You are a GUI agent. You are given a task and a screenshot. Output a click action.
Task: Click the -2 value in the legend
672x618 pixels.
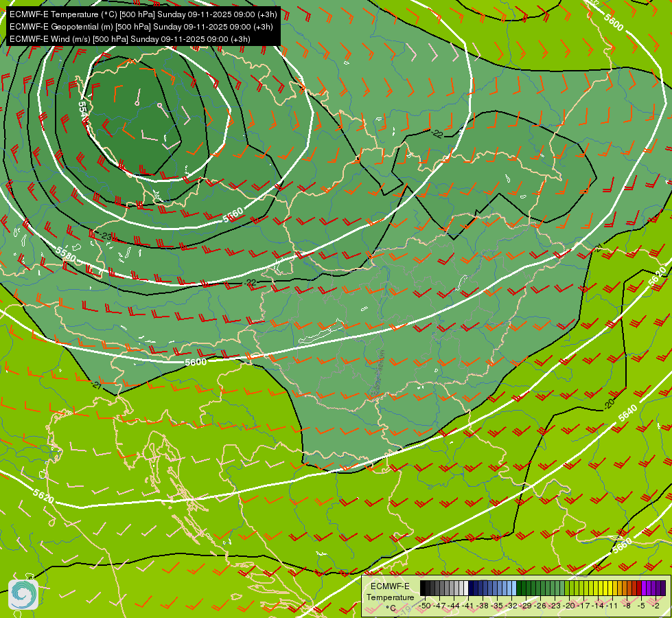tap(656, 606)
